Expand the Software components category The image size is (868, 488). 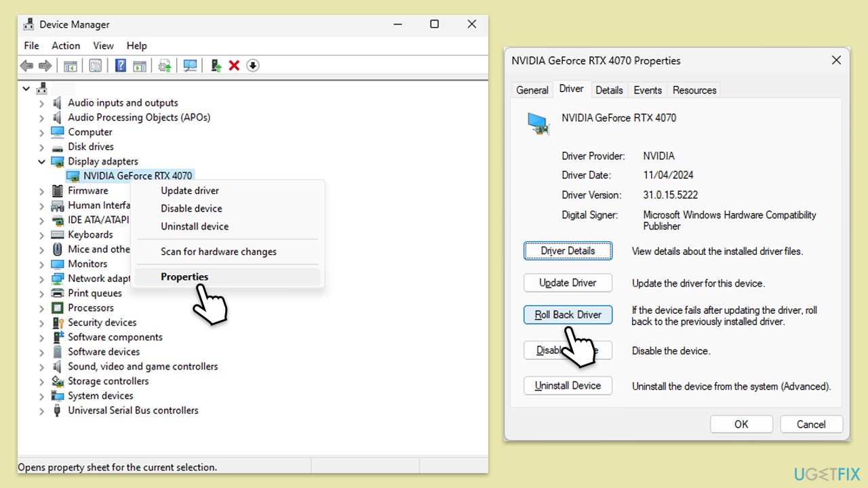pyautogui.click(x=41, y=338)
